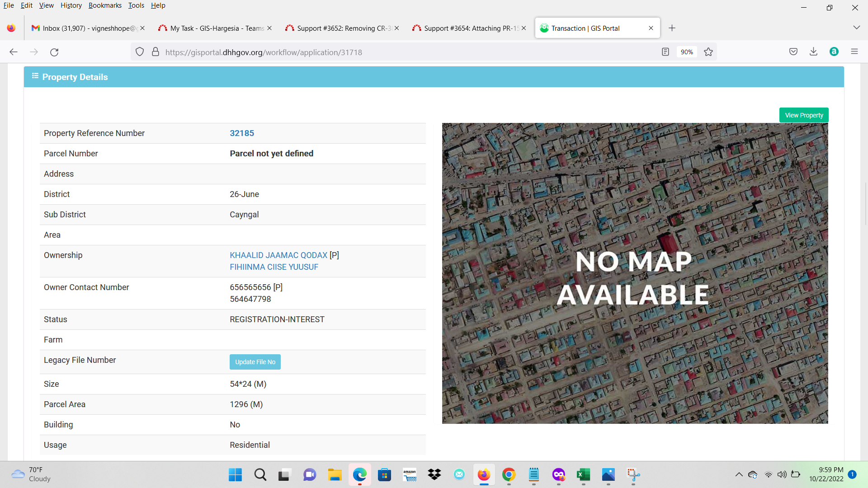
Task: Click the Update File No button
Action: 255,362
